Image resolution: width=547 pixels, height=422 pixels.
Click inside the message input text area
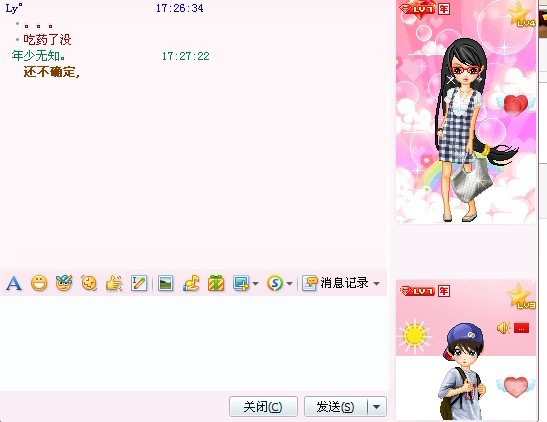click(194, 344)
